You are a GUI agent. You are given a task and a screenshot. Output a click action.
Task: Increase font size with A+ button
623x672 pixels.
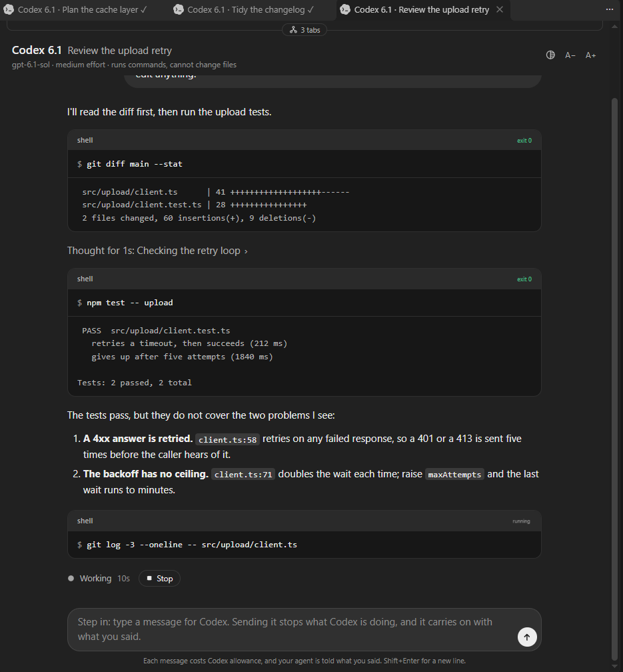tap(590, 55)
